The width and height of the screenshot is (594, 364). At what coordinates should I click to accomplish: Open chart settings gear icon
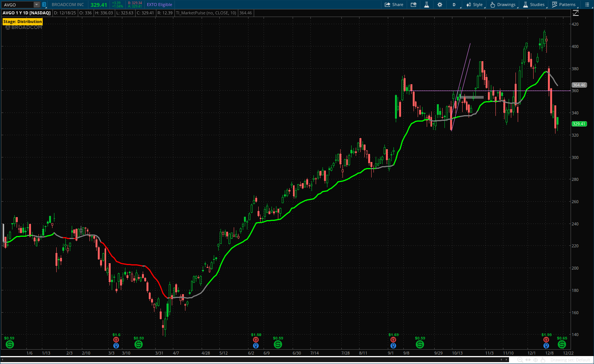point(440,5)
